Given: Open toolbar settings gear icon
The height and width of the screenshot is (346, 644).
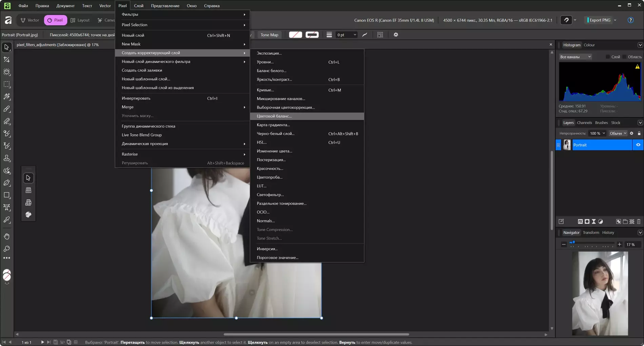Looking at the screenshot, I should (396, 35).
